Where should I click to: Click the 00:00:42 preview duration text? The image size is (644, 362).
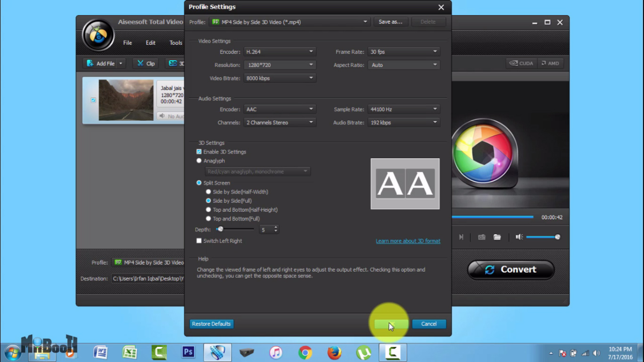point(552,217)
